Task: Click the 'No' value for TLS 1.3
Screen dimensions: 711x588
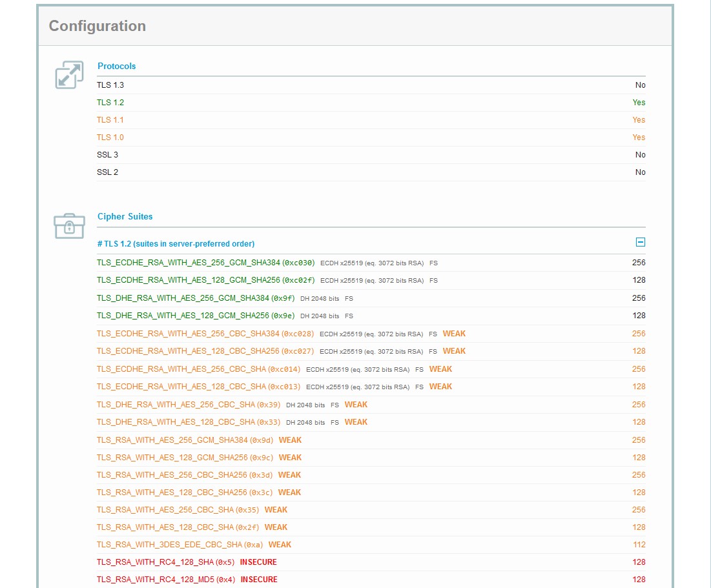Action: (x=640, y=85)
